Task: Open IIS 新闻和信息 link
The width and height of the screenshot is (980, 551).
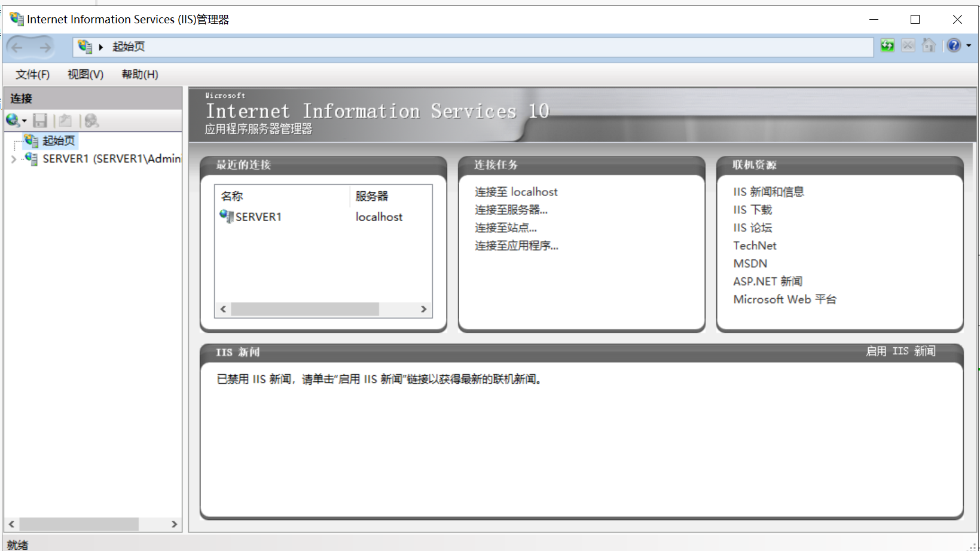Action: (768, 192)
